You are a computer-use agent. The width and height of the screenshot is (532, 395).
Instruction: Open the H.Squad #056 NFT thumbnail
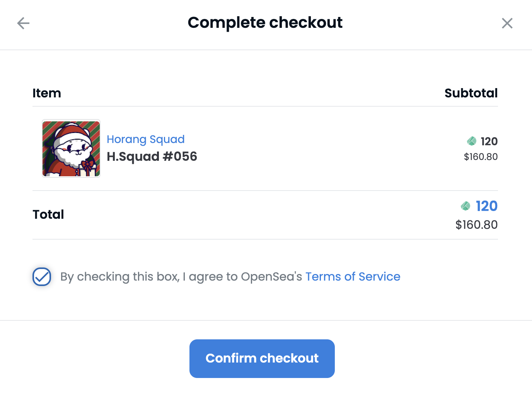71,148
